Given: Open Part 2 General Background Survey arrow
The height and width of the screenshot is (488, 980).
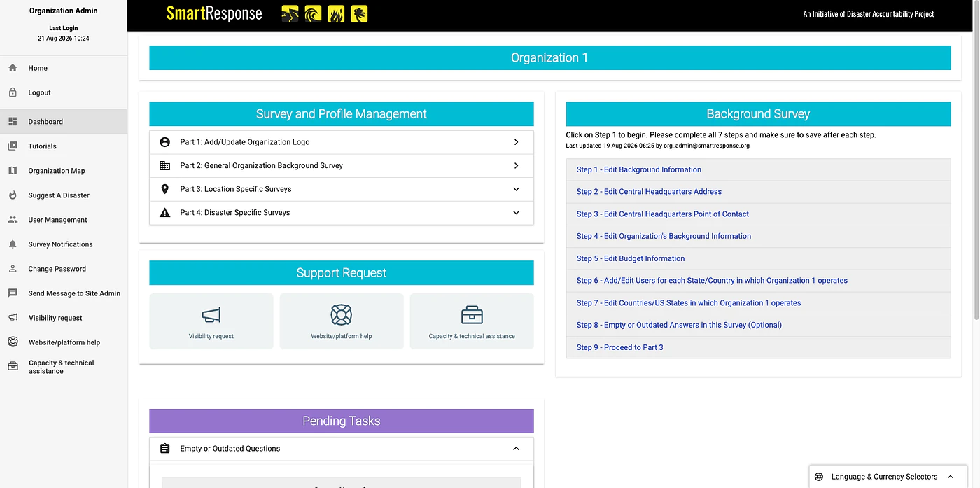Looking at the screenshot, I should 516,166.
